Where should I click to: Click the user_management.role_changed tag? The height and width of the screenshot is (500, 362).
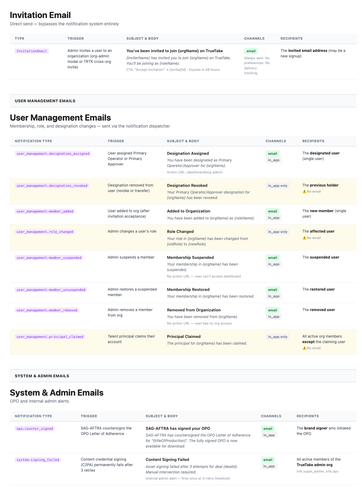pos(45,232)
